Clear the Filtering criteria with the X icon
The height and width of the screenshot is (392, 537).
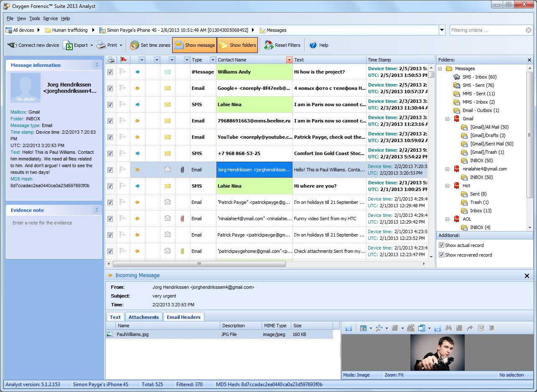[529, 30]
